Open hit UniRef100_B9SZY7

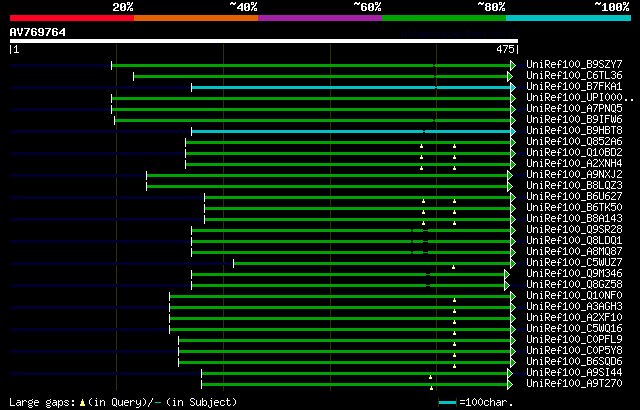(x=574, y=64)
